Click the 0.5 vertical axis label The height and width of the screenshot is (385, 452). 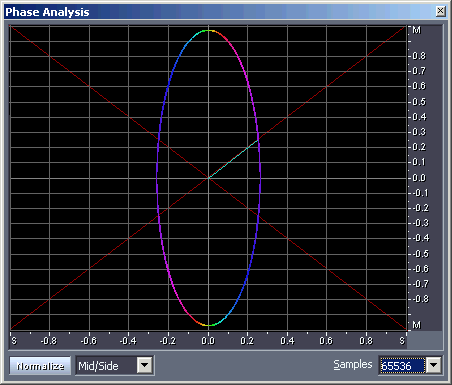[419, 101]
